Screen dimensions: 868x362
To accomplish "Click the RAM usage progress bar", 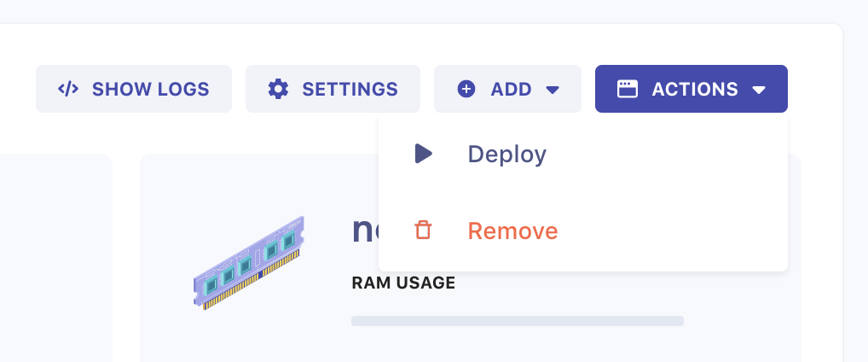I will 517,321.
